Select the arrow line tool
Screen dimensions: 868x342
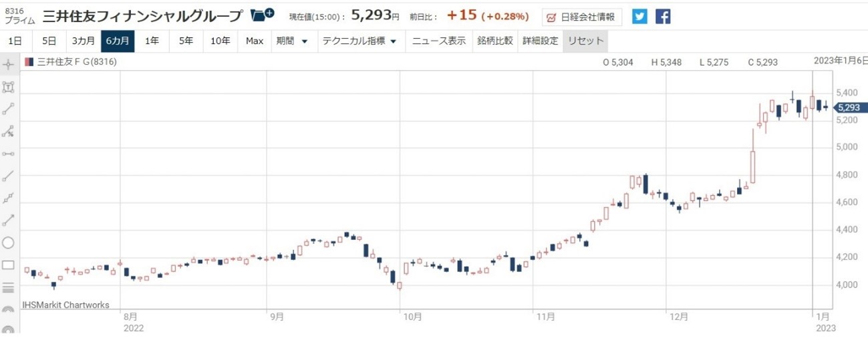8,220
